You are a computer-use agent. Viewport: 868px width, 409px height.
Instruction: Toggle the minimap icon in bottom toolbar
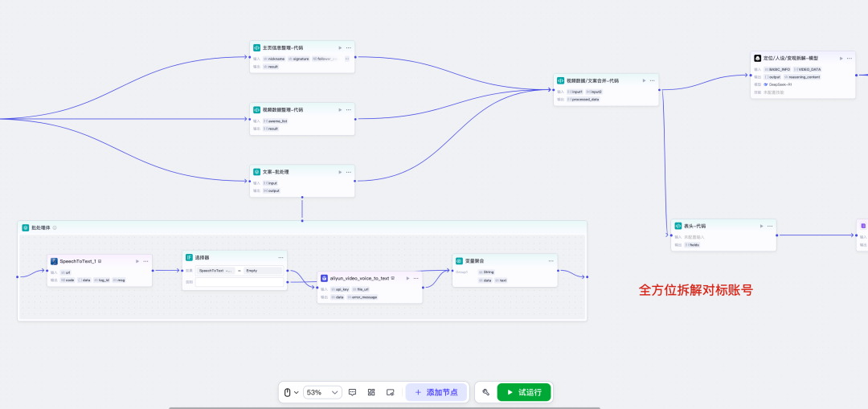(x=391, y=392)
